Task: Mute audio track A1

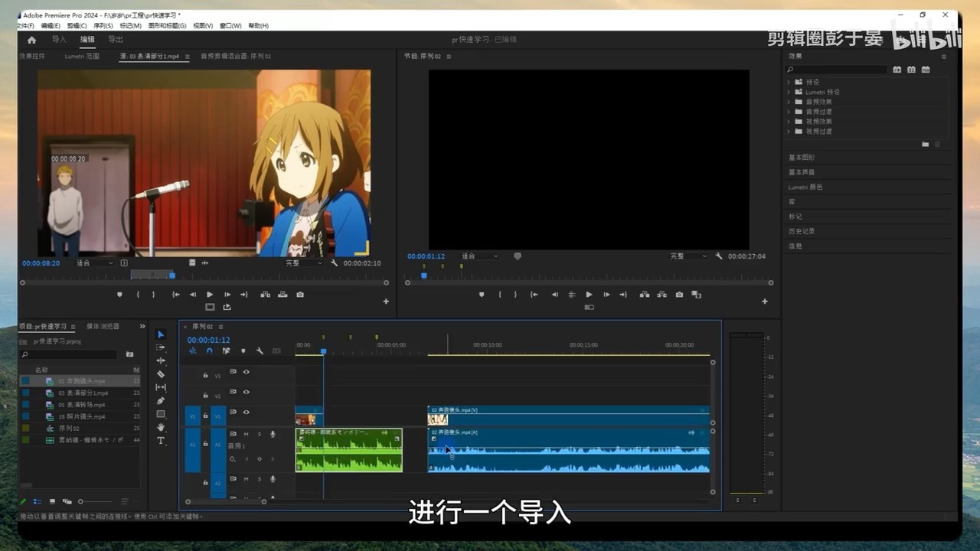Action: [x=246, y=435]
